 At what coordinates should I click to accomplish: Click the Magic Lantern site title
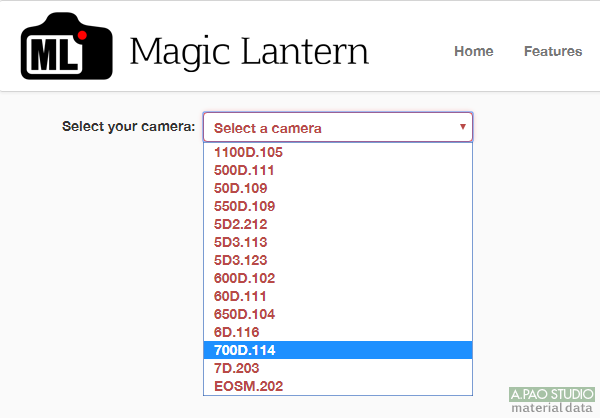click(x=249, y=50)
